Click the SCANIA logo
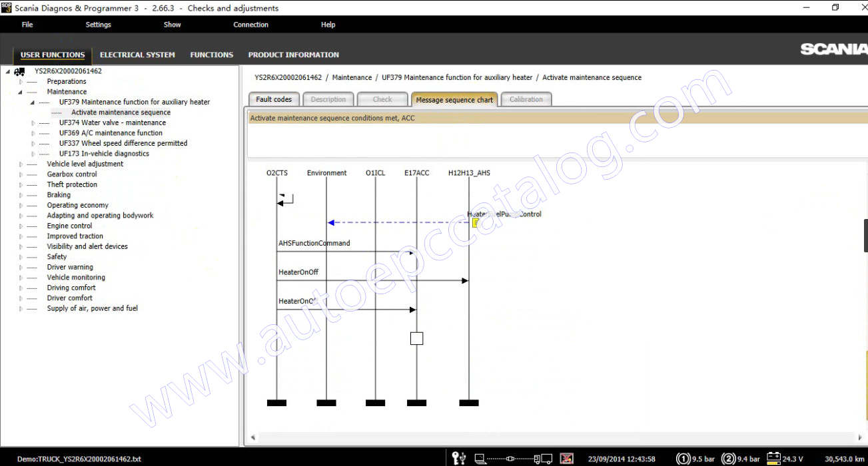Viewport: 868px width, 466px height. coord(833,49)
